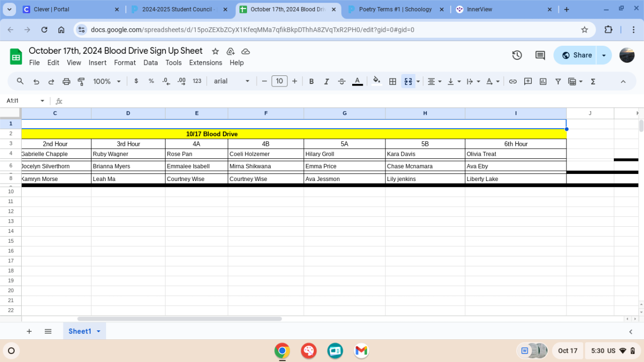
Task: Click the Decrease decimal places icon
Action: tap(167, 81)
